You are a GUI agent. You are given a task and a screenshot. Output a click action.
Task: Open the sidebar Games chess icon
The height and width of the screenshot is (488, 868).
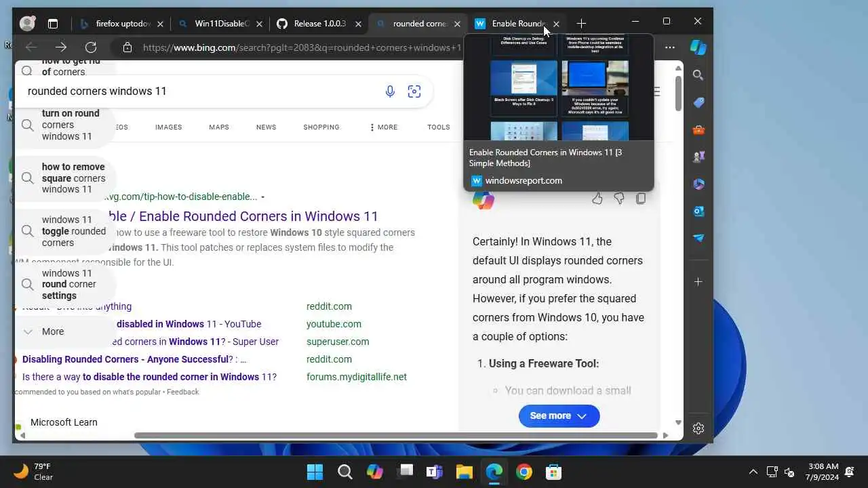point(698,157)
